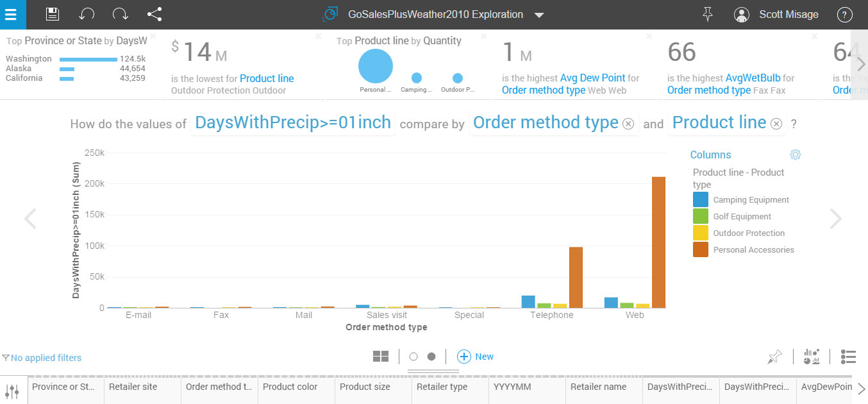Screen dimensions: 868x404
Task: Click the orange Telephone bar in chart
Action: [576, 278]
